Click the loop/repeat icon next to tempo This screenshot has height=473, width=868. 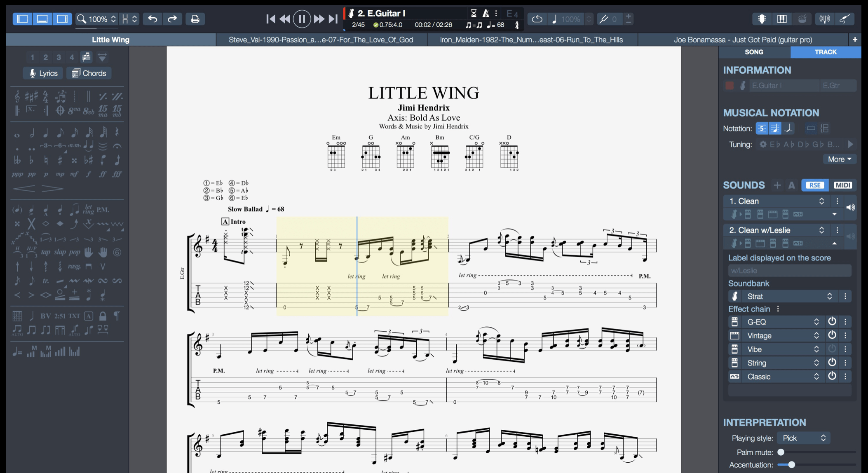pos(536,19)
